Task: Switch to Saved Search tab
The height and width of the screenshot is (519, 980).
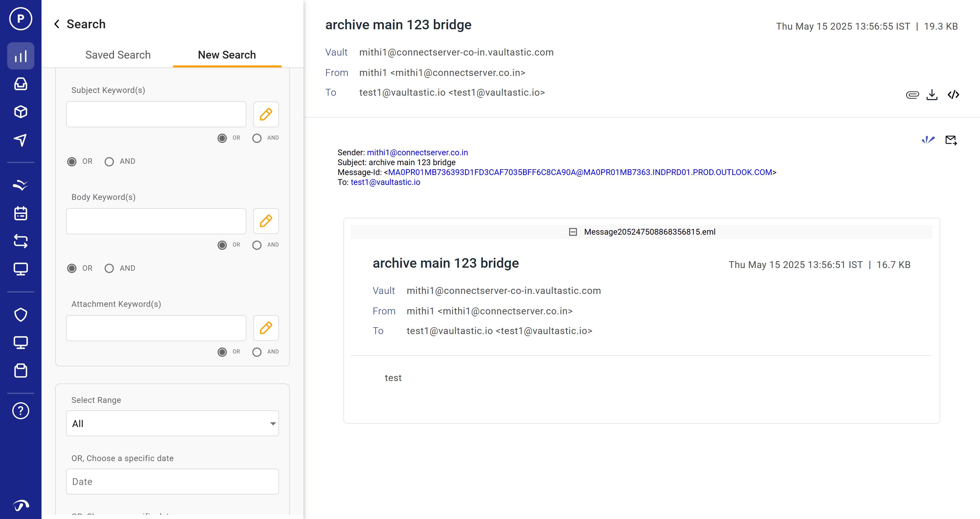Action: [118, 55]
